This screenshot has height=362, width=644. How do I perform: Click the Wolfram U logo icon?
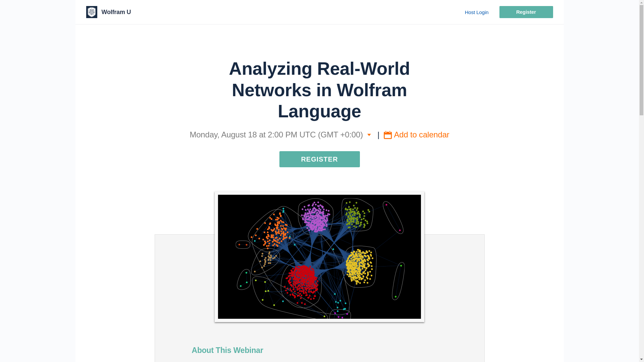tap(92, 12)
